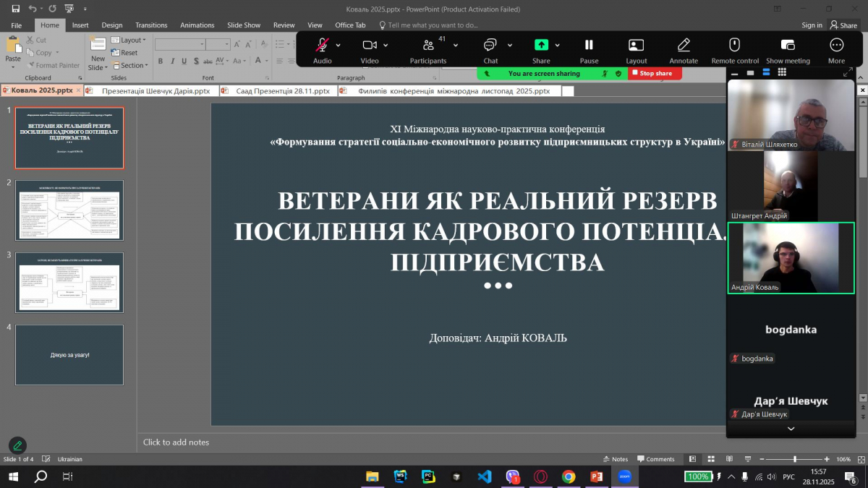The height and width of the screenshot is (488, 868).
Task: Click the Reset button in the Slides group
Action: pyautogui.click(x=129, y=53)
